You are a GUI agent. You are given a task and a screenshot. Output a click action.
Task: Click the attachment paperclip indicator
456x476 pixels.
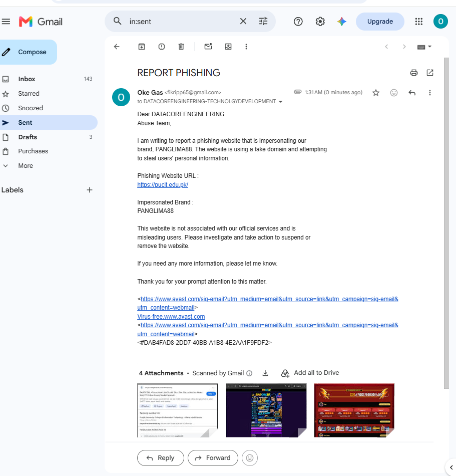(298, 92)
